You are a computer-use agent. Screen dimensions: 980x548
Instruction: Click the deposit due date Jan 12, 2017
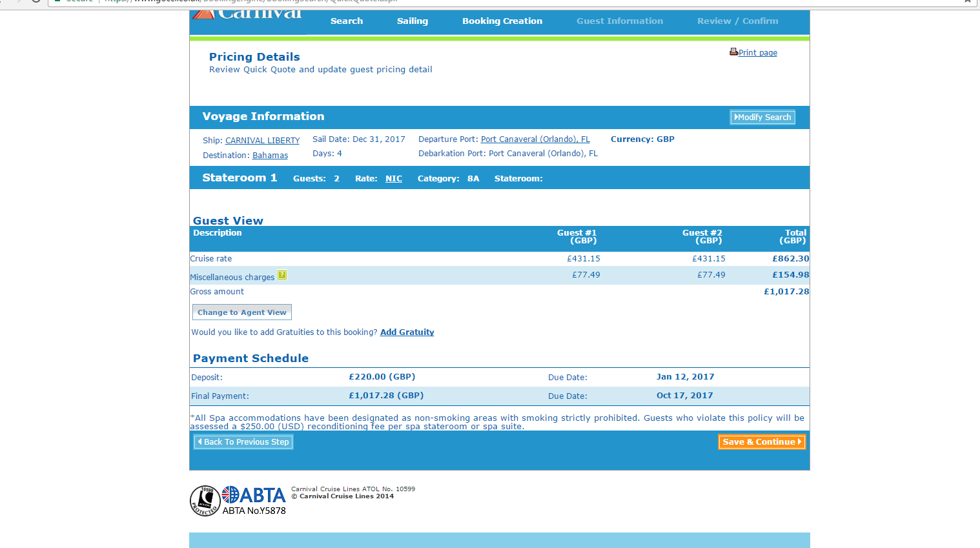coord(686,377)
